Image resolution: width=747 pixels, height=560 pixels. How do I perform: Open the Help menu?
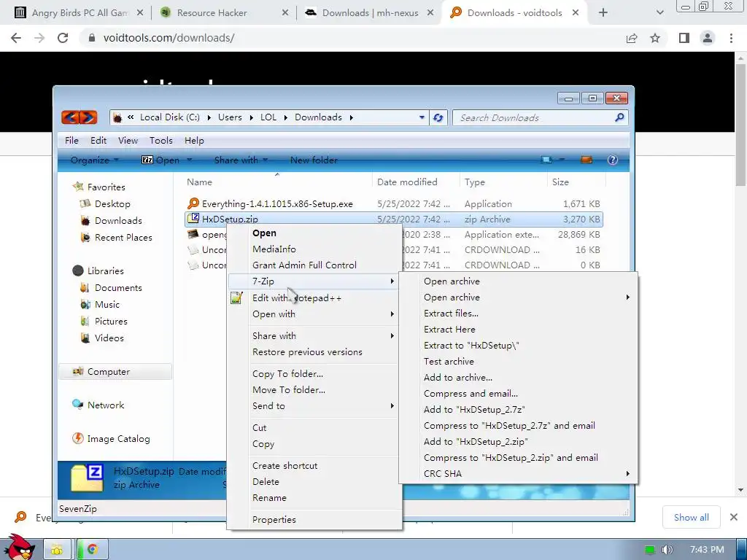[x=194, y=141]
